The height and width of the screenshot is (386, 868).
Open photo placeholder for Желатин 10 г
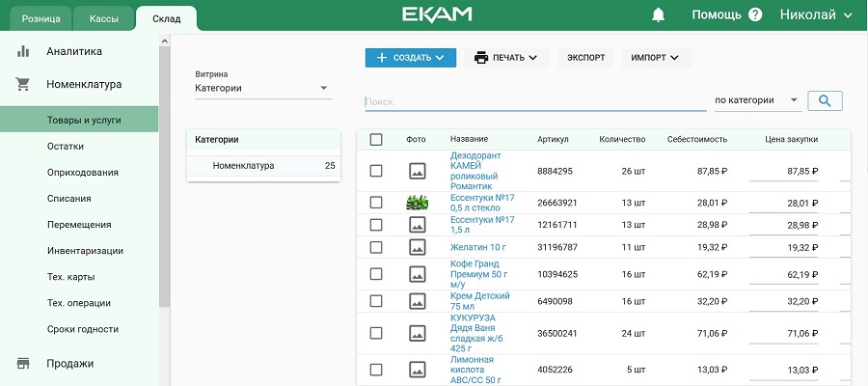(417, 247)
